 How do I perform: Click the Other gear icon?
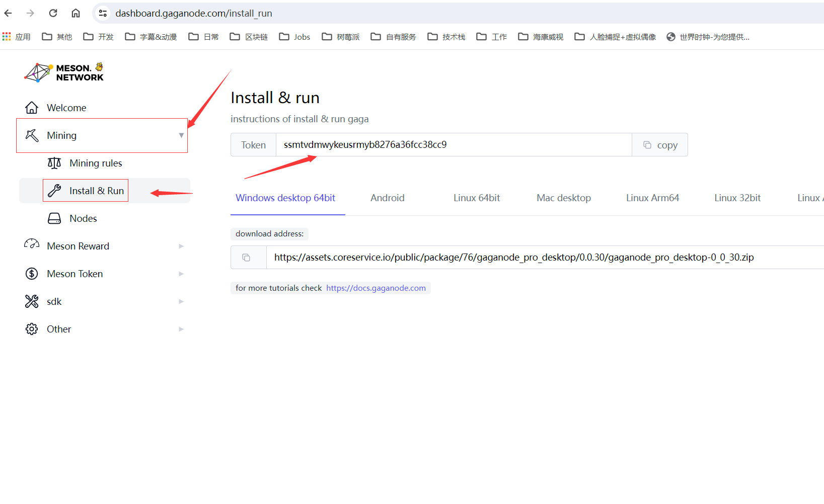[x=32, y=329]
